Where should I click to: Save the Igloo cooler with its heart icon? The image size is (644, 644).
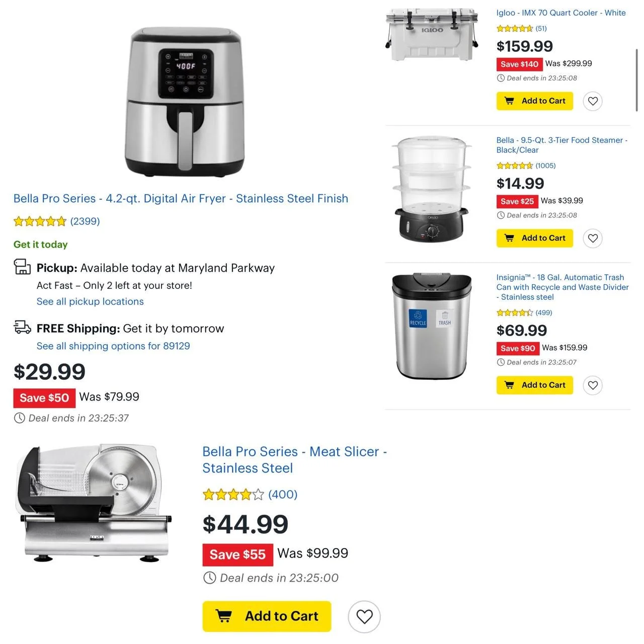[593, 101]
